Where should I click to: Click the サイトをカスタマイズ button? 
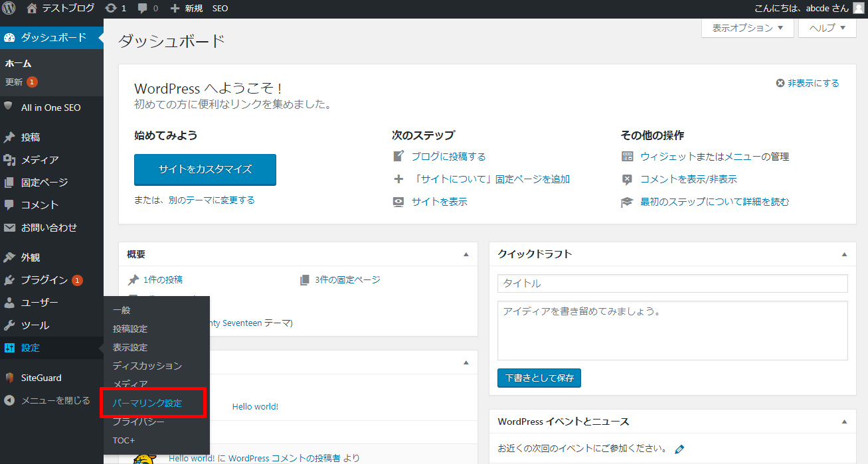coord(205,169)
